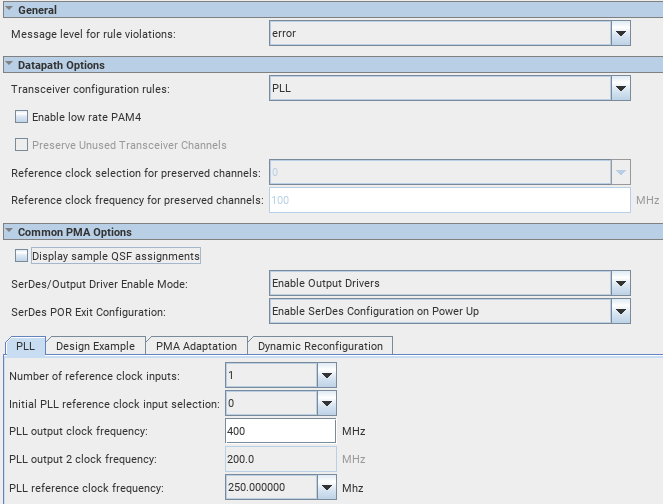Viewport: 663px width, 504px height.
Task: Click the PLL reference clock frequency value field
Action: click(x=270, y=488)
